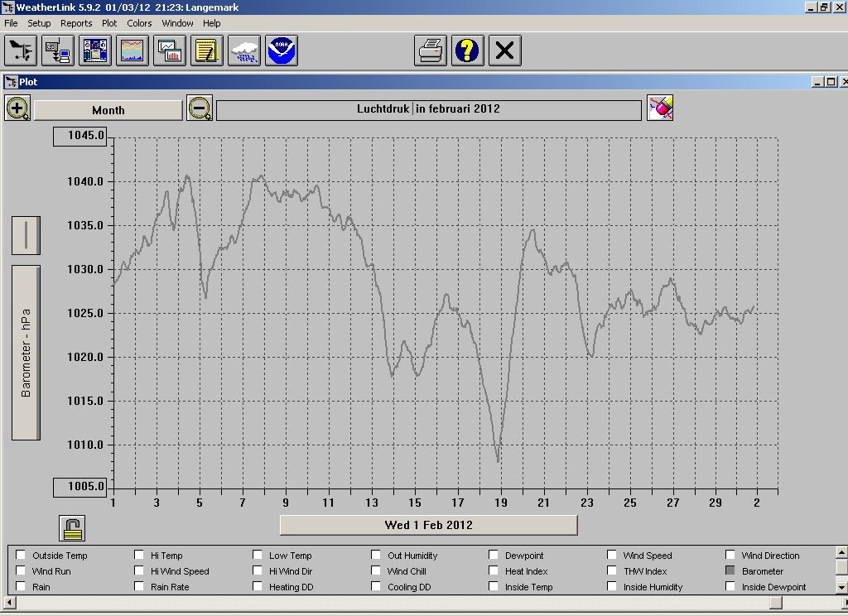The width and height of the screenshot is (848, 616).
Task: Check the Wind Speed checkbox
Action: pos(612,556)
